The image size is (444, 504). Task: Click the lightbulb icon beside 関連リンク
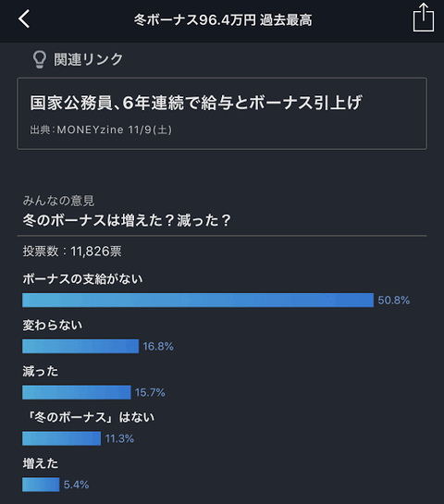[40, 59]
